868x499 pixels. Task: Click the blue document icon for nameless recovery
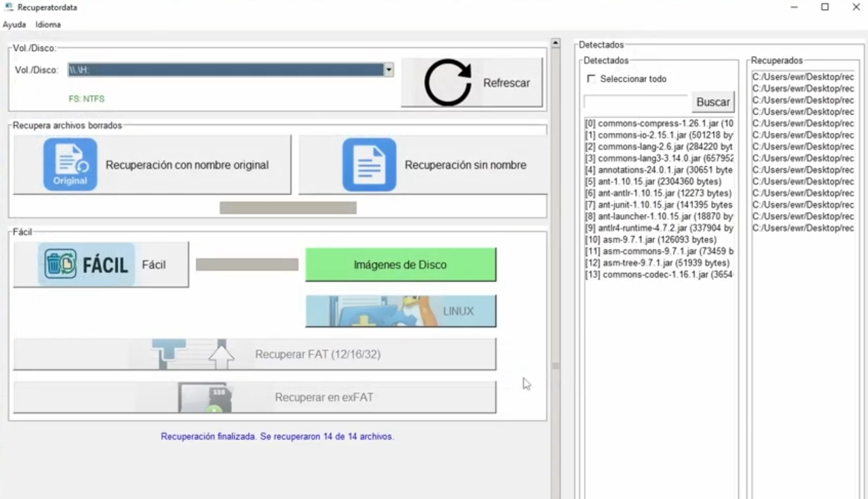[x=369, y=165]
